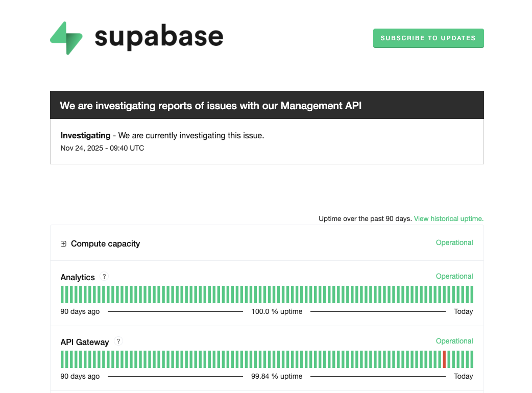Open the Management API incident headline

[211, 106]
